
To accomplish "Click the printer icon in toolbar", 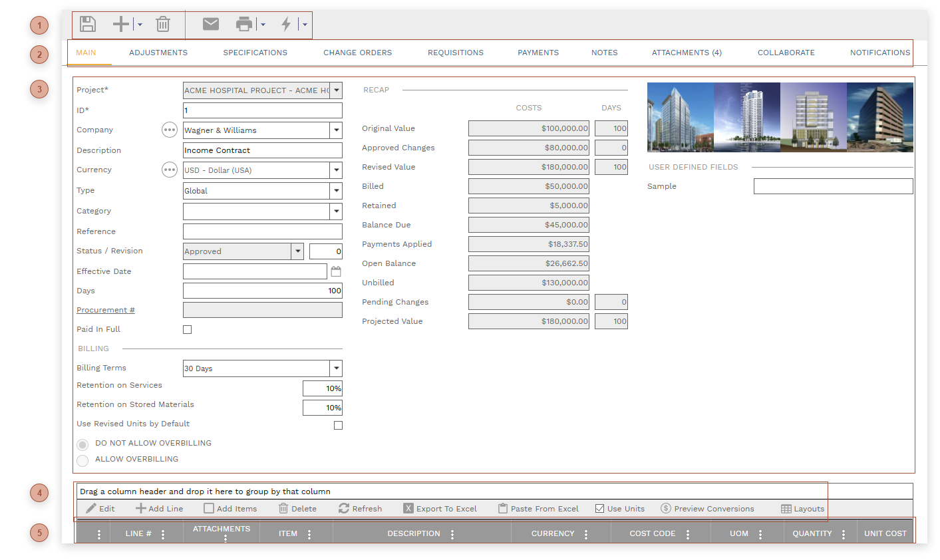I will pos(244,25).
